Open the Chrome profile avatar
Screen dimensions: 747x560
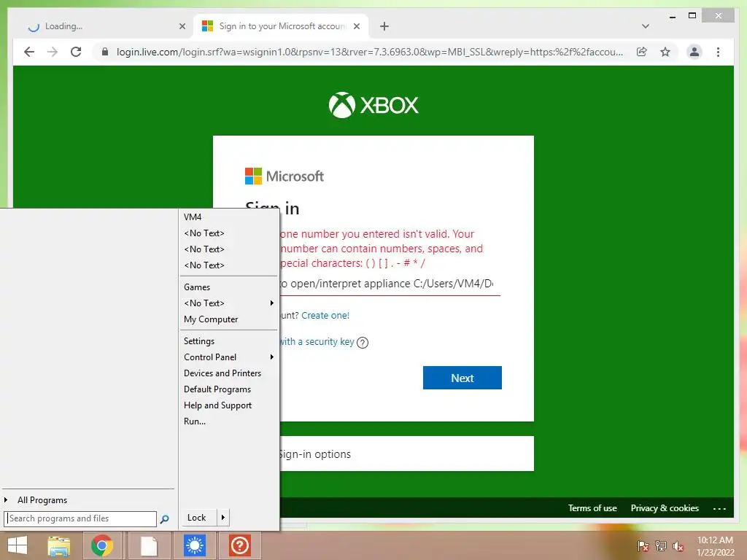click(x=694, y=52)
